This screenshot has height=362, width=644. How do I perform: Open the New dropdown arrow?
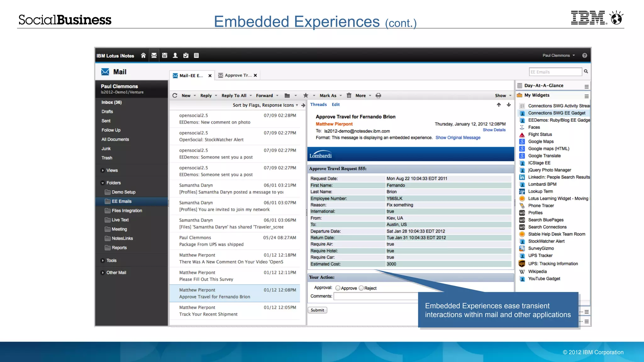click(x=195, y=96)
